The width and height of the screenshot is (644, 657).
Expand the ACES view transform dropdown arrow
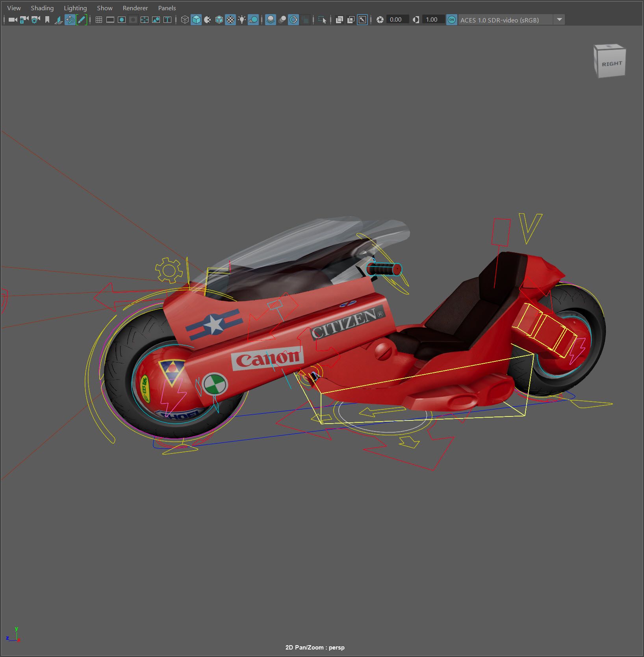pos(559,20)
